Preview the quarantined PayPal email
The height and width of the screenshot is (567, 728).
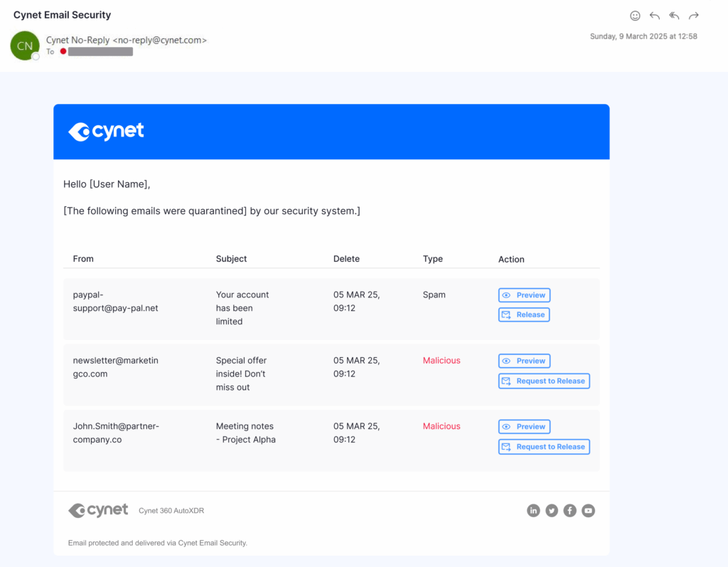coord(524,295)
